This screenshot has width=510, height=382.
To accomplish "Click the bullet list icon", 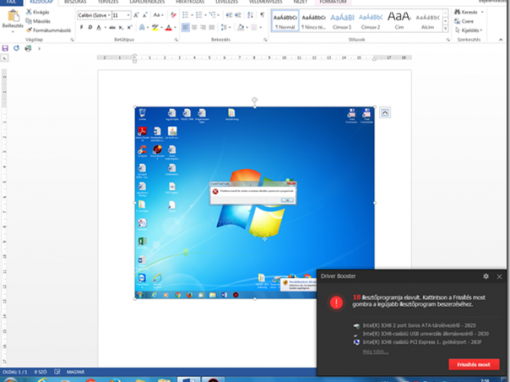I will (x=185, y=15).
